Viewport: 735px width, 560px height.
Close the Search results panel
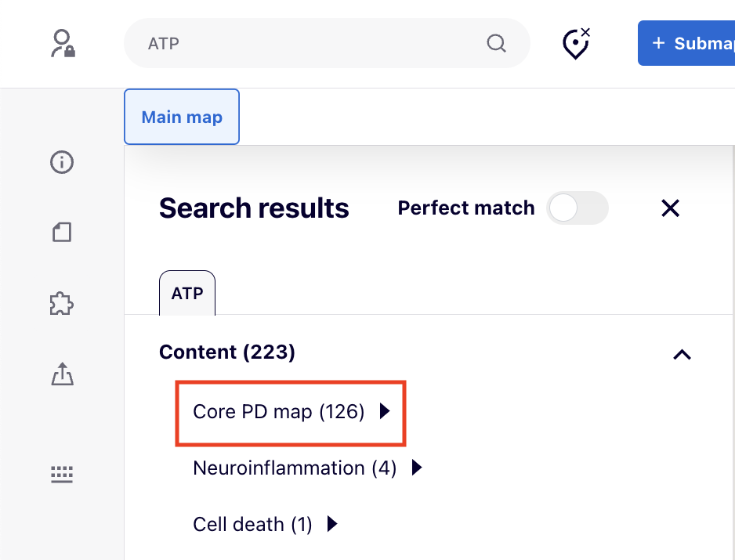(670, 208)
